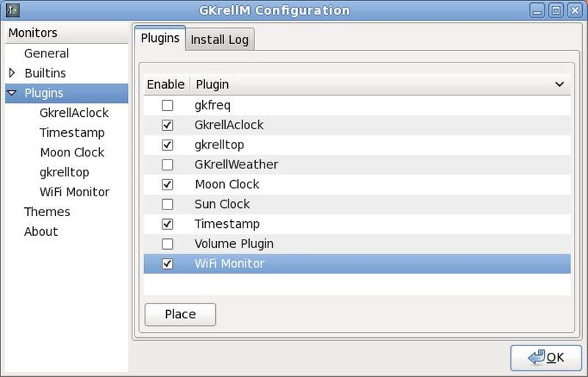Expand the Builtins tree node
588x377 pixels.
pos(12,73)
